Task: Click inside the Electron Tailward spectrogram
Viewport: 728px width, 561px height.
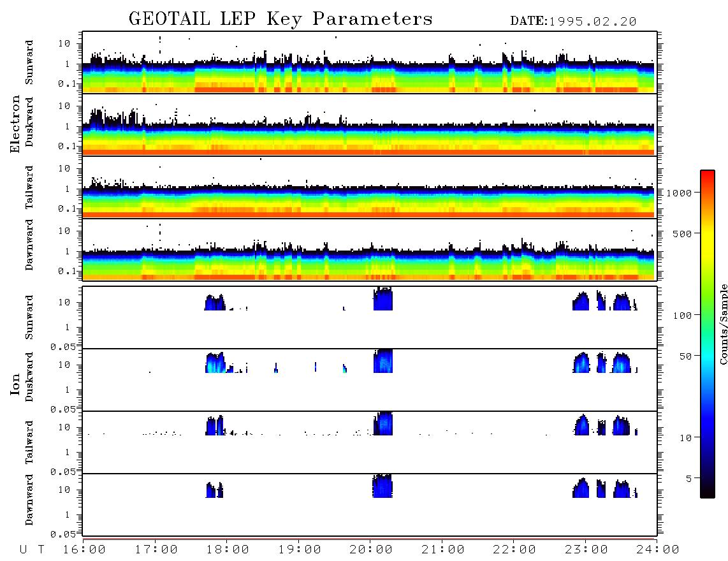Action: [370, 187]
